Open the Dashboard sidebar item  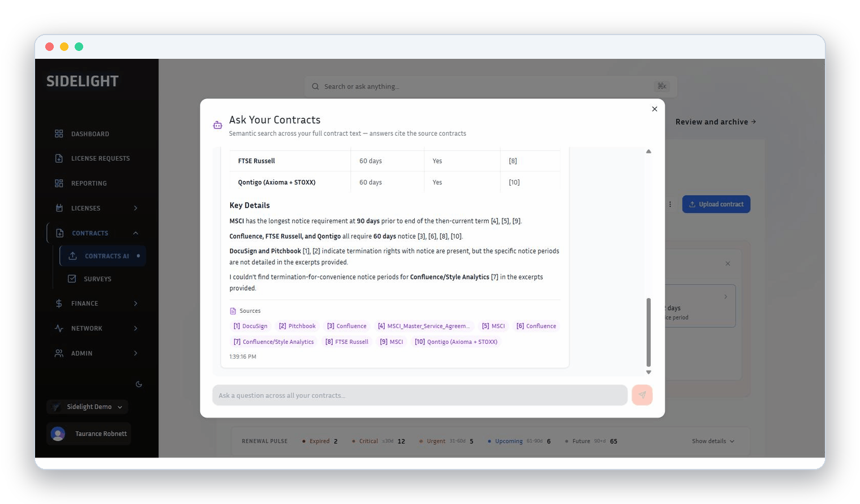[x=90, y=134]
